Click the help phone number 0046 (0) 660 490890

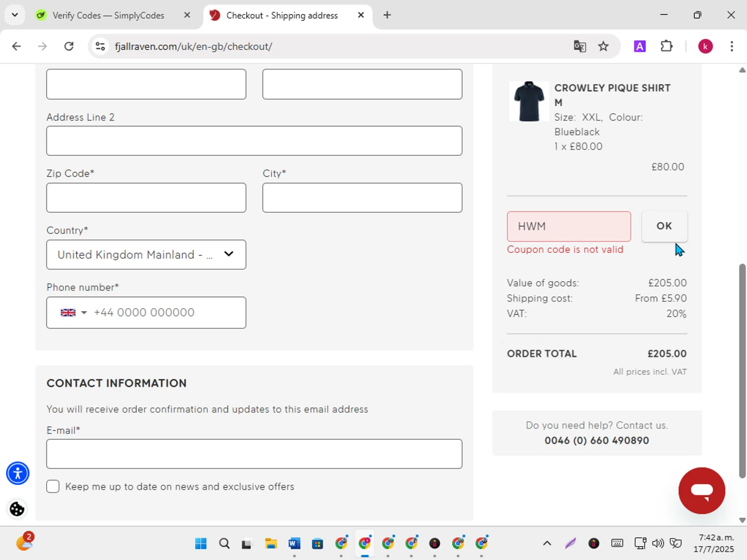tap(597, 441)
